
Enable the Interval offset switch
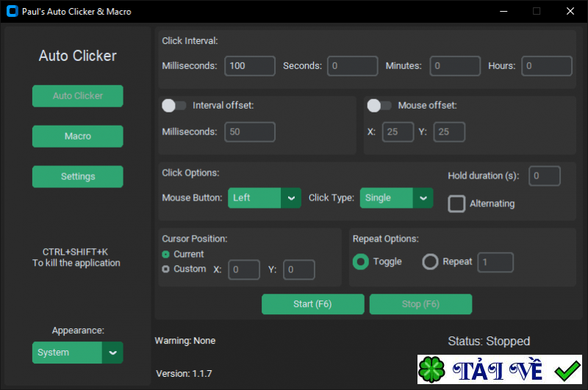point(174,106)
